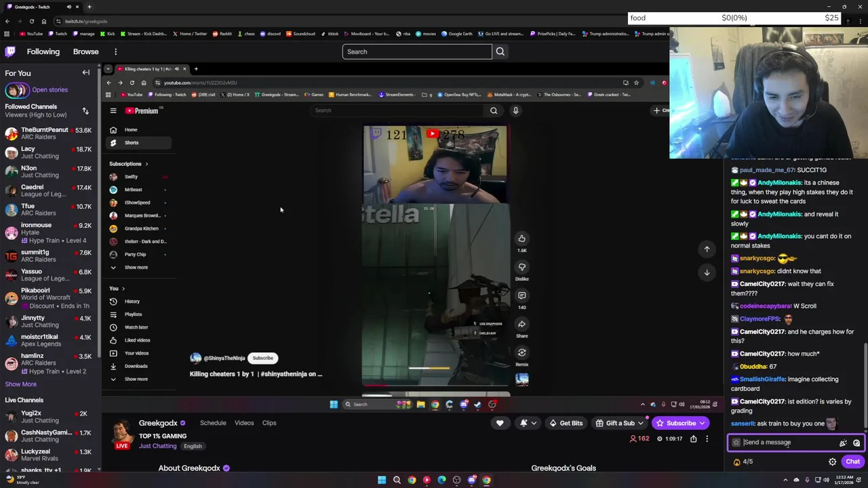Click the purple Subscribe button
Screen dimensions: 868x488
(680, 423)
